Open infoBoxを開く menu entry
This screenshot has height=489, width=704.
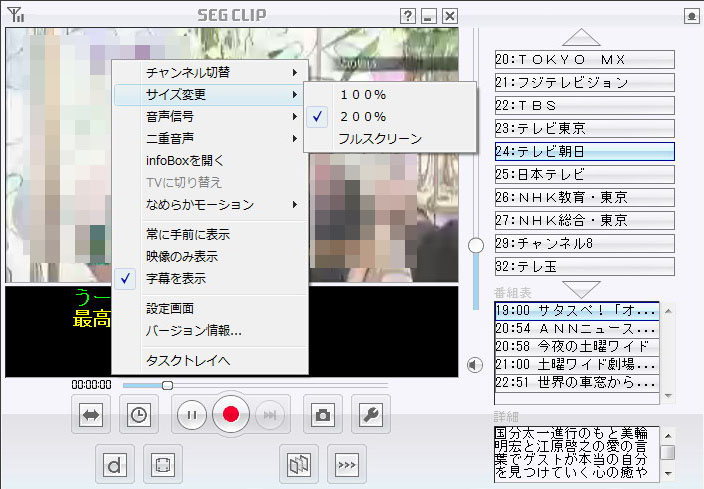point(210,160)
